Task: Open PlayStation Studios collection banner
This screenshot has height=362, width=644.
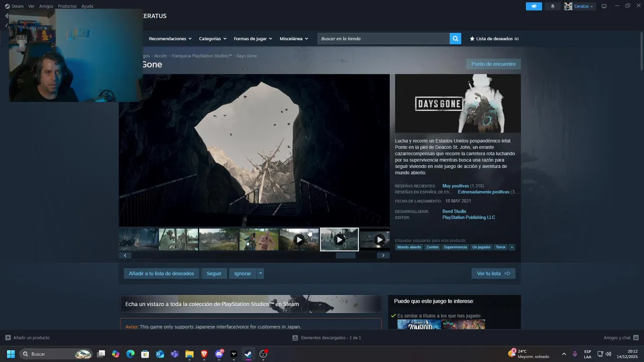Action: pos(251,304)
